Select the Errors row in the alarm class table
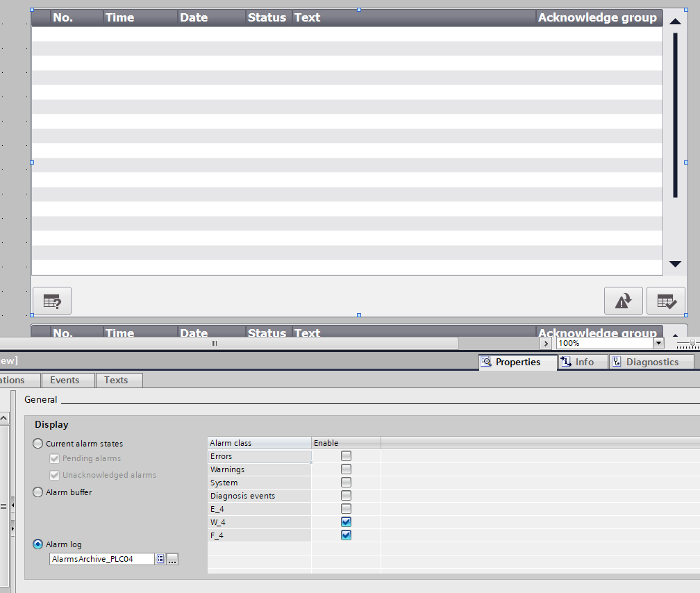 [260, 456]
